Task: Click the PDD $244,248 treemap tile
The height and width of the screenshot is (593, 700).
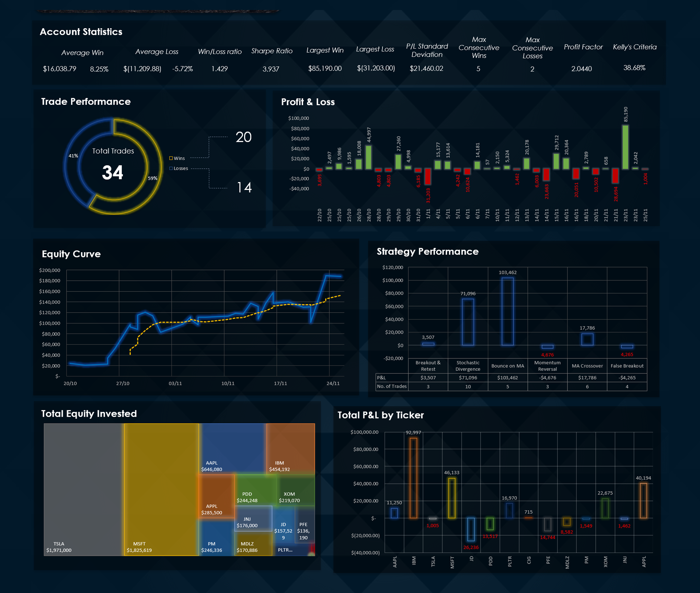Action: (x=255, y=490)
